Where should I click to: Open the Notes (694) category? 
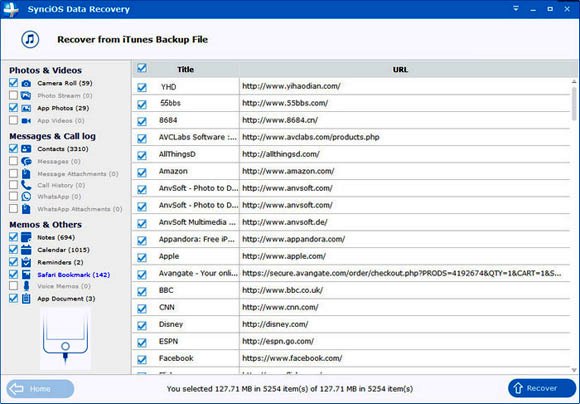click(x=56, y=238)
